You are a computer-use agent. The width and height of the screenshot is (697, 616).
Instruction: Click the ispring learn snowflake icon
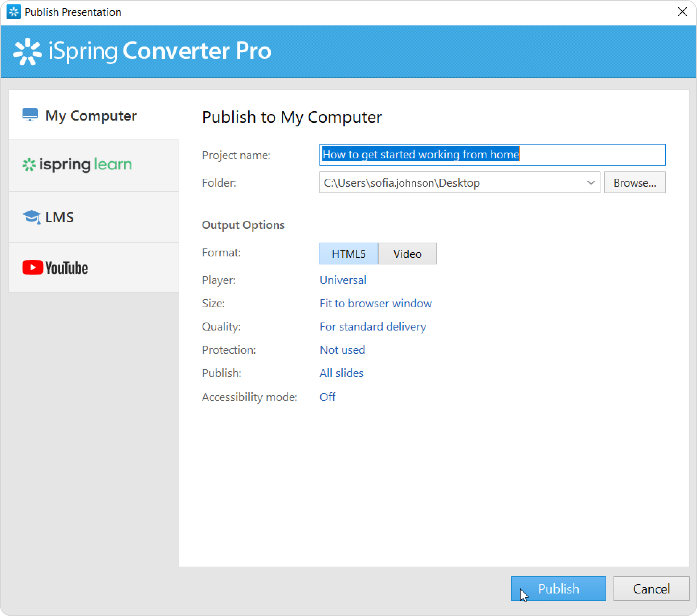tap(29, 165)
